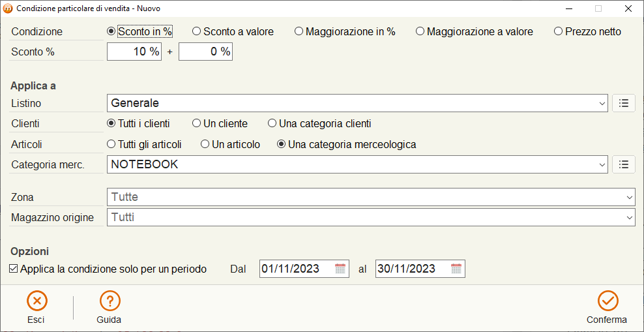Minimize the dialog window

[569, 8]
